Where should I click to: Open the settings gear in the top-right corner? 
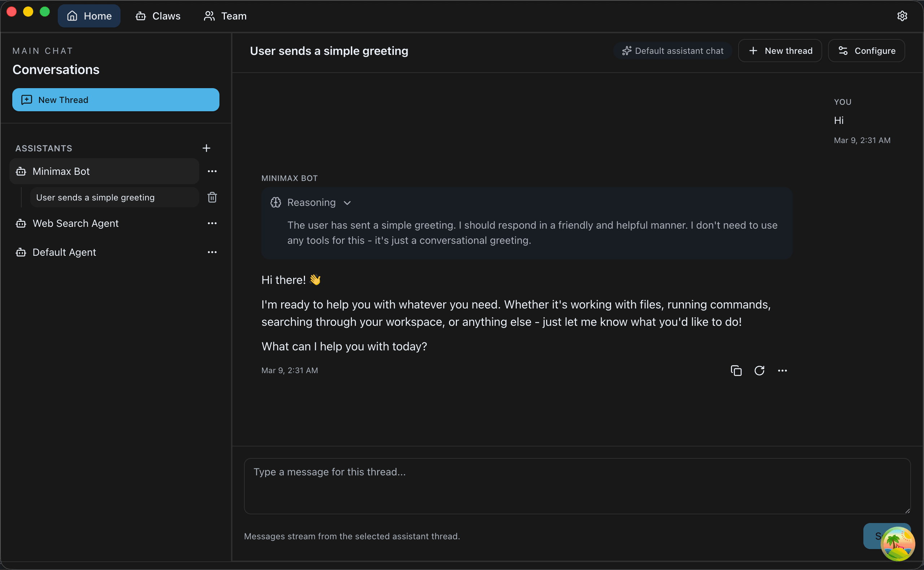[x=903, y=16]
